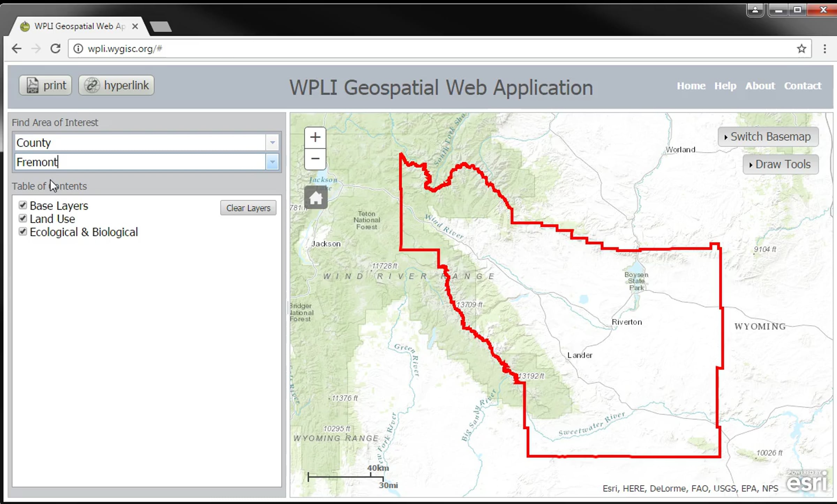This screenshot has height=504, width=837.
Task: Click the home extent icon on the map
Action: pos(316,198)
